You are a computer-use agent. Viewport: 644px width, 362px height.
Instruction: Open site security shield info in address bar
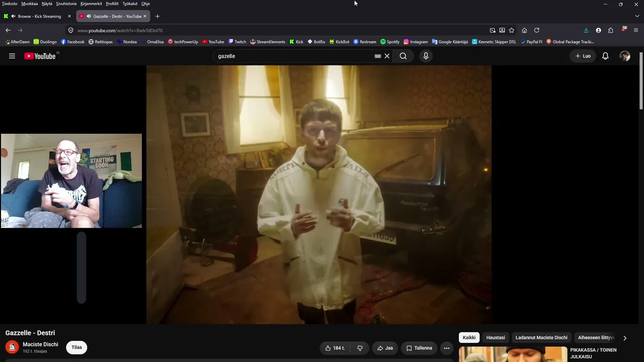(70, 30)
